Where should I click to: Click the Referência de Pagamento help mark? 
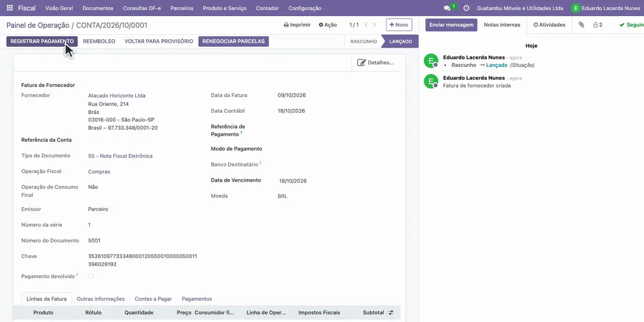242,133
